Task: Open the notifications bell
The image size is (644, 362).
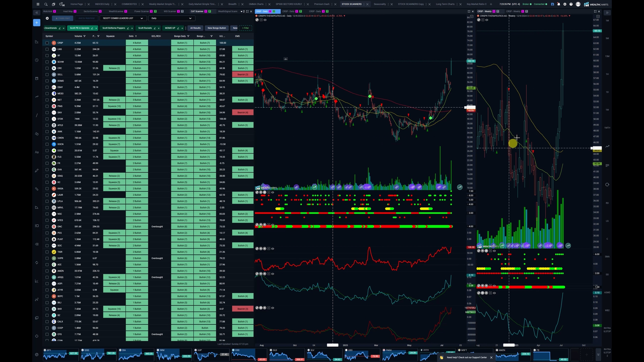Action: pos(558,4)
